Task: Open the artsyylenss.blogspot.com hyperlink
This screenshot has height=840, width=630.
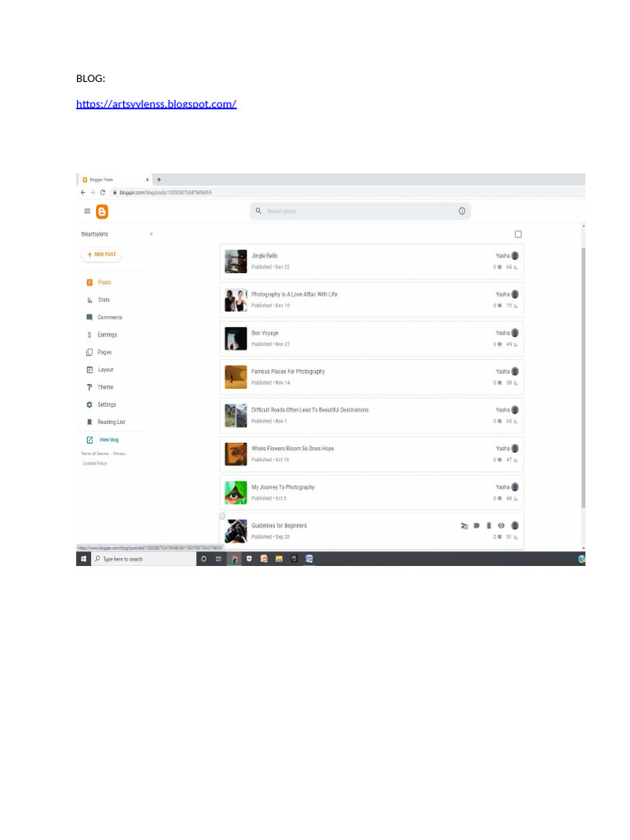Action: click(x=156, y=104)
